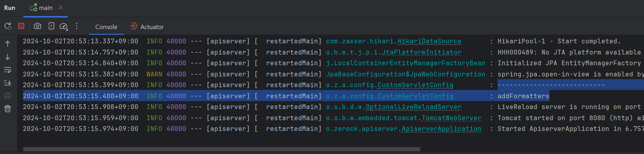Image resolution: width=644 pixels, height=154 pixels.
Task: Click the spring.jpa.open-in-view warning message
Action: pyautogui.click(x=571, y=74)
